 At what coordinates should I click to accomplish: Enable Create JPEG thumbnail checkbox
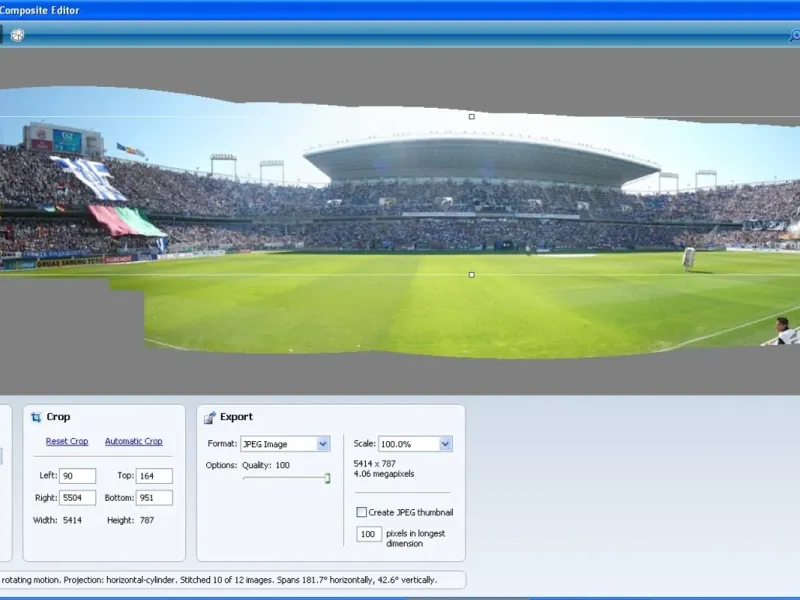(361, 512)
